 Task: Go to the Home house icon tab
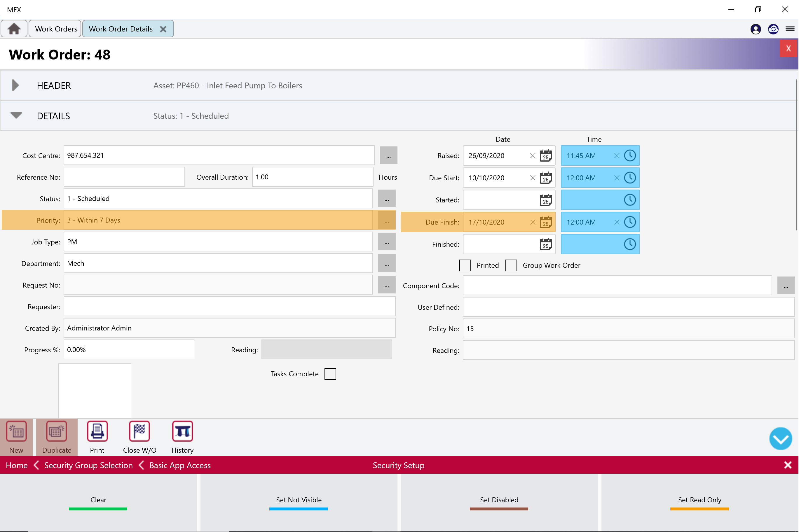(x=14, y=29)
